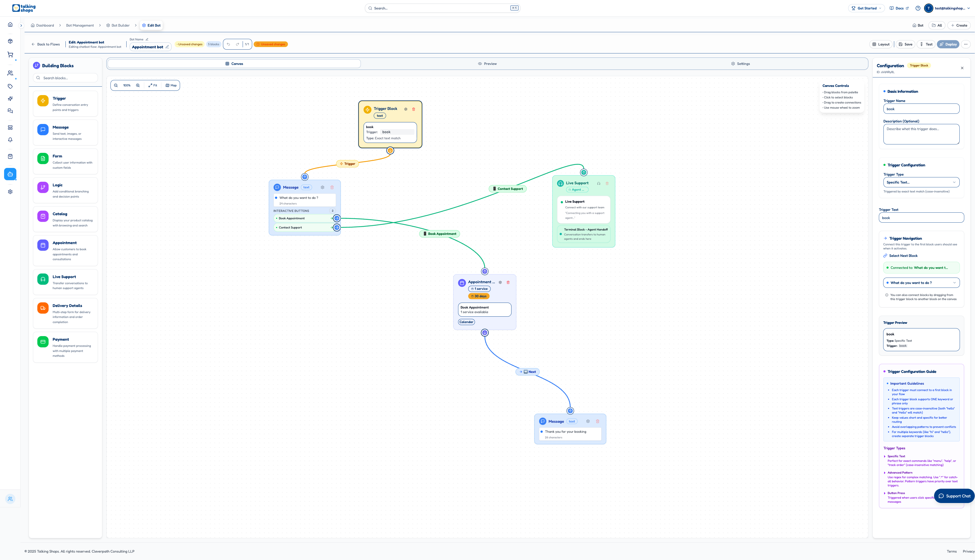Image resolution: width=975 pixels, height=560 pixels.
Task: Click the help question mark icon
Action: click(918, 8)
